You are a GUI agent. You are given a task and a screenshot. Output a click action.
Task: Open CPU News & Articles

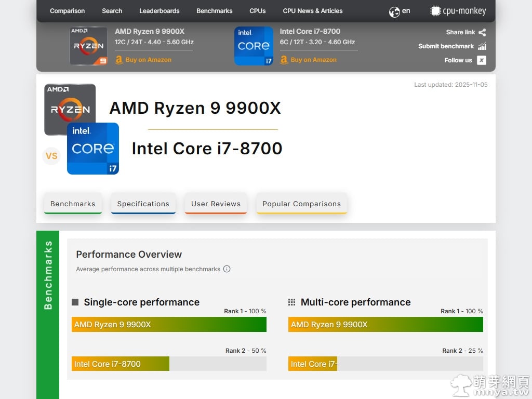point(313,11)
